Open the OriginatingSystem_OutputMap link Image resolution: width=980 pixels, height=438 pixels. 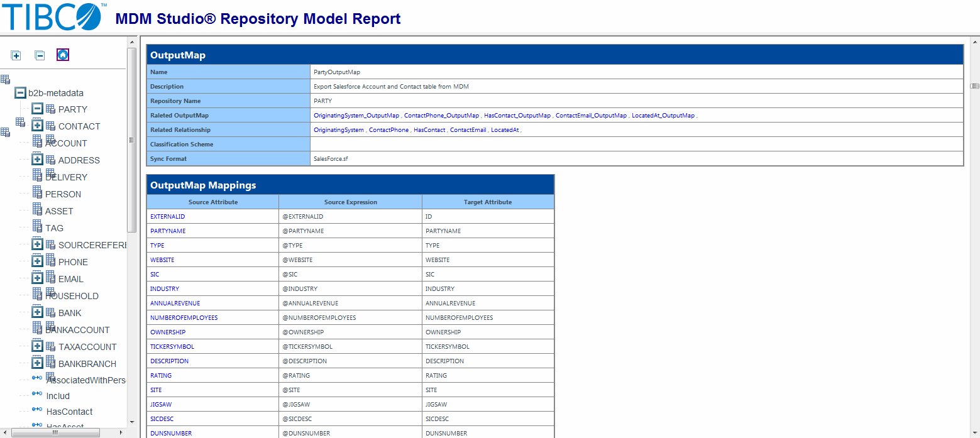(356, 116)
